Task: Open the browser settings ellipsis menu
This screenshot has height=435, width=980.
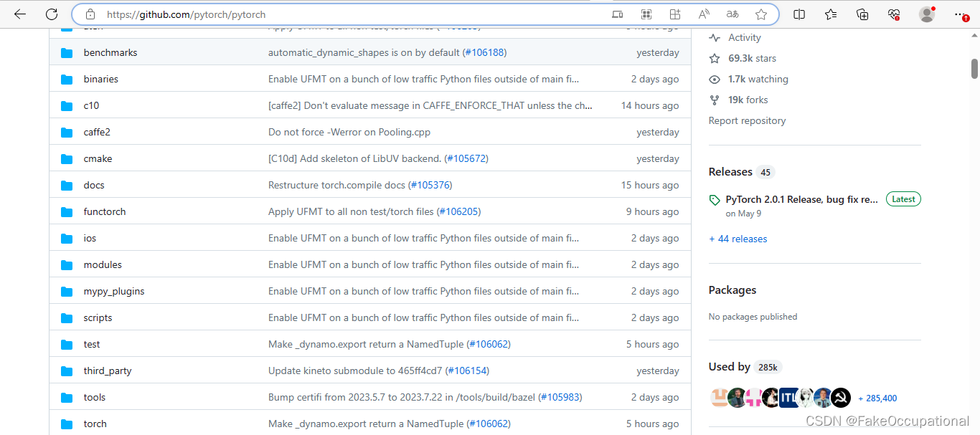Action: [x=961, y=14]
